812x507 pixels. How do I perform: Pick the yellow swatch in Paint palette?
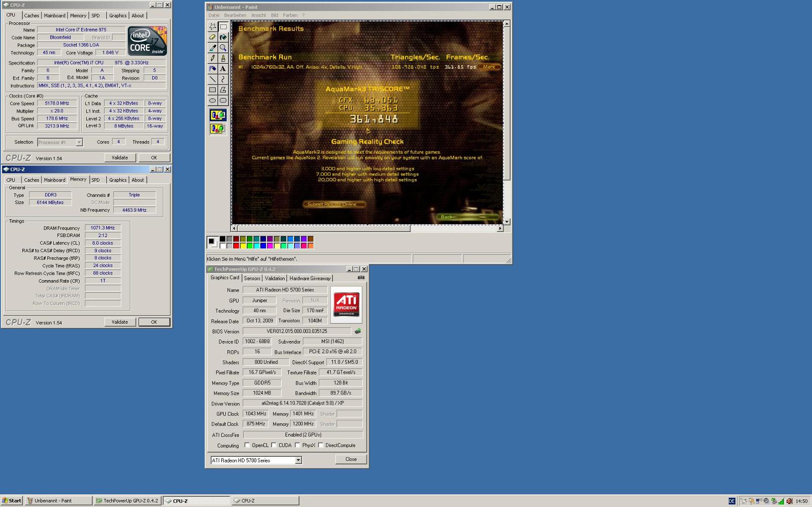click(243, 246)
